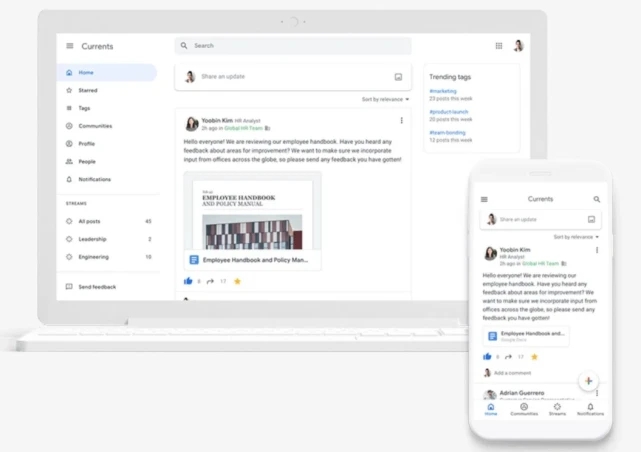Star the laptop post with yellow star

237,281
